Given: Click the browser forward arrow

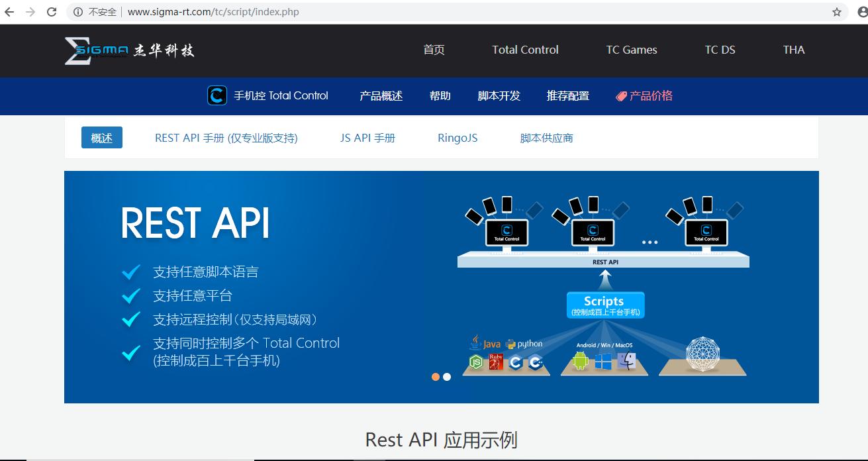Looking at the screenshot, I should 30,12.
